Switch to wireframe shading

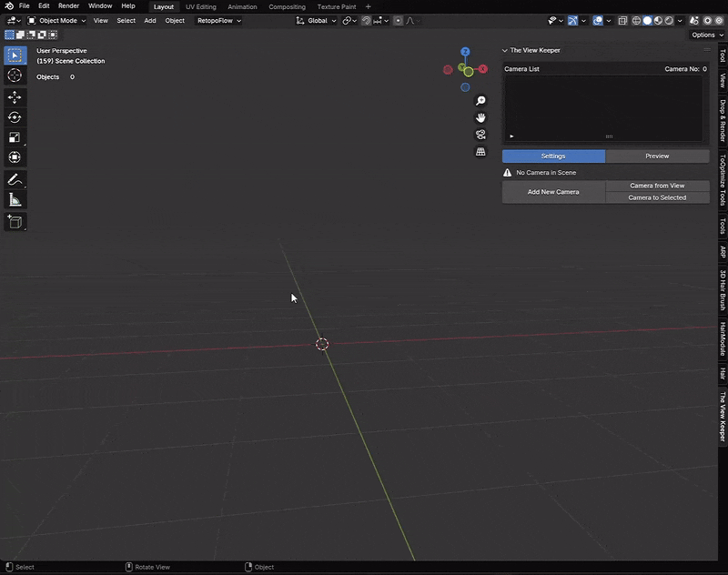tap(636, 20)
